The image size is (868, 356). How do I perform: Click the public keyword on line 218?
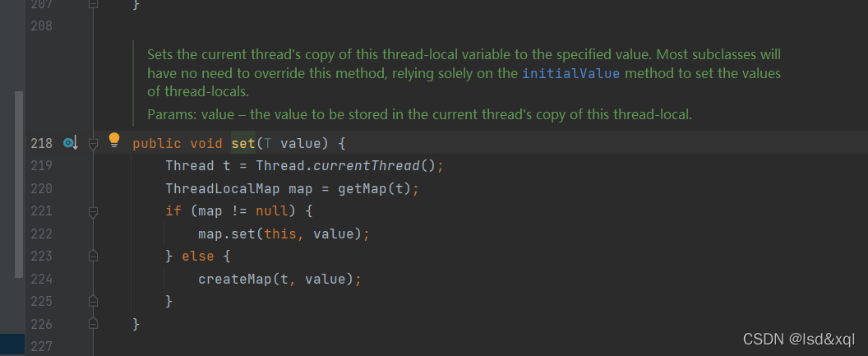coord(157,144)
